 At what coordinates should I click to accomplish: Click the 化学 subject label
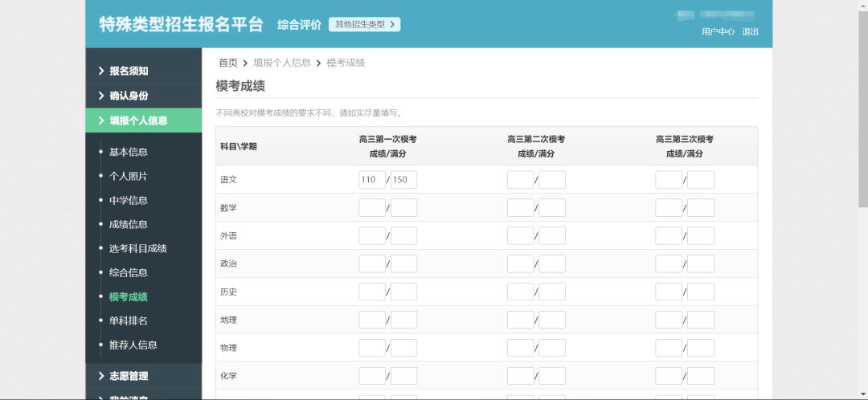coord(228,376)
